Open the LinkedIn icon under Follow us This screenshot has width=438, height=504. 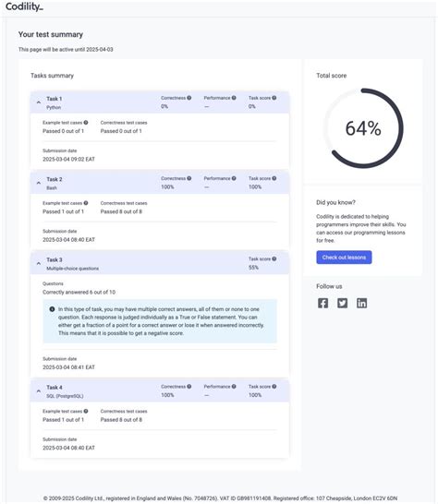361,303
